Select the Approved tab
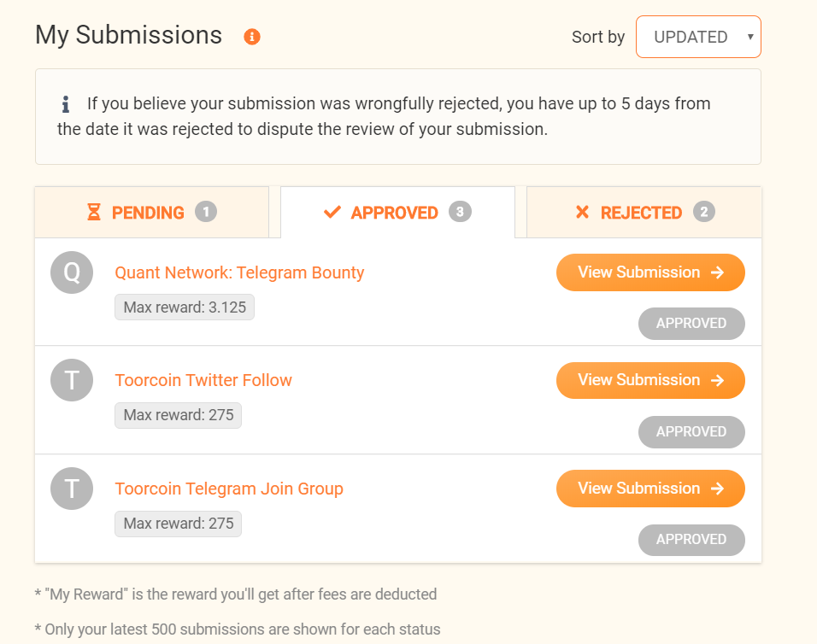Image resolution: width=817 pixels, height=644 pixels. pos(397,213)
